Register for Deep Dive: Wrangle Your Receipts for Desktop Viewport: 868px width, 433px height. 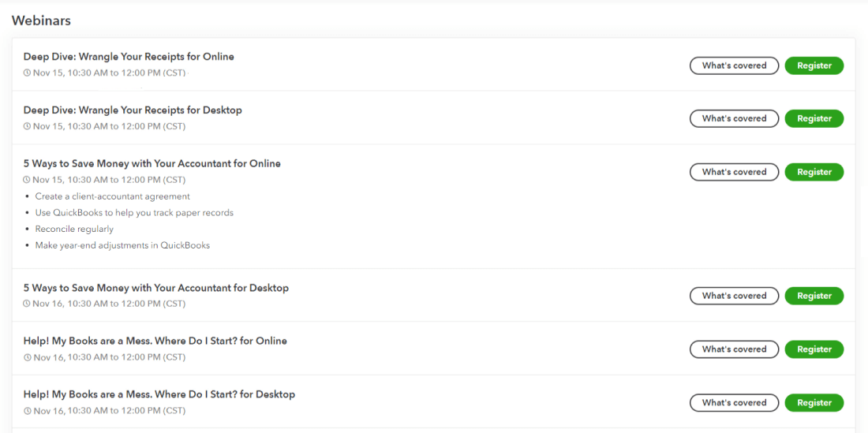[x=814, y=118]
